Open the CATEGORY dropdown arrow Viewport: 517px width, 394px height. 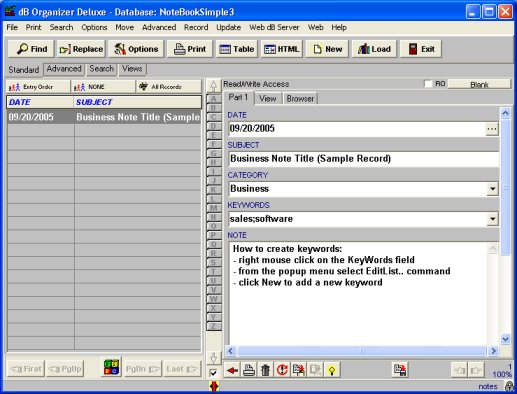tap(492, 189)
